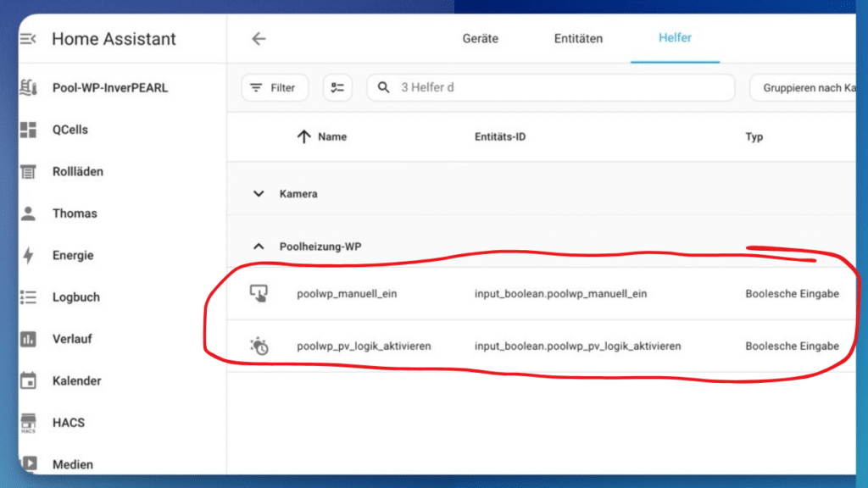
Task: Switch to the Geräte tab
Action: click(480, 39)
